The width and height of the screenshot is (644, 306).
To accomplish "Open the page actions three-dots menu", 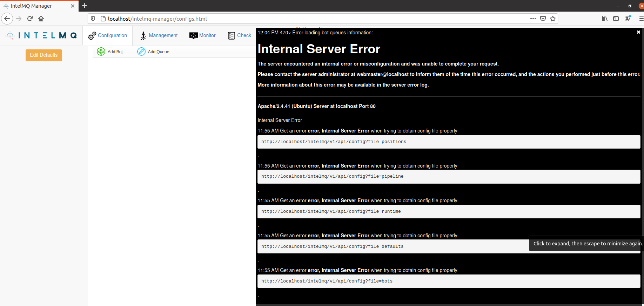I will click(533, 19).
